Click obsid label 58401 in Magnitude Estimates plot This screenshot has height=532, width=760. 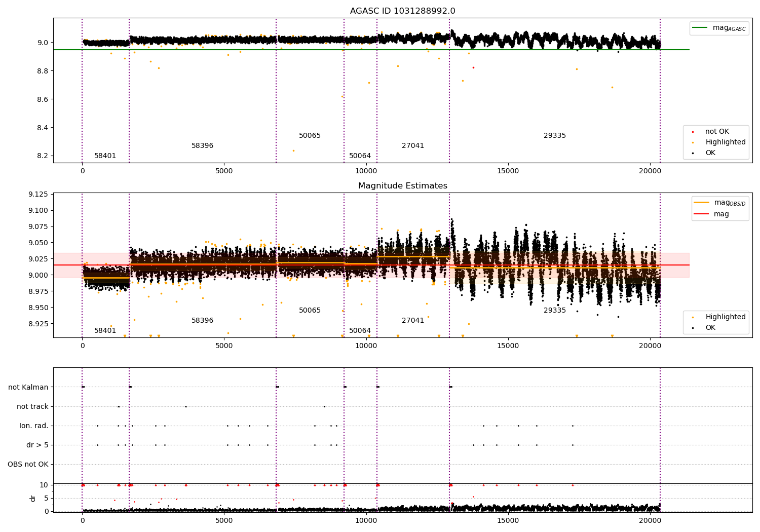[105, 331]
